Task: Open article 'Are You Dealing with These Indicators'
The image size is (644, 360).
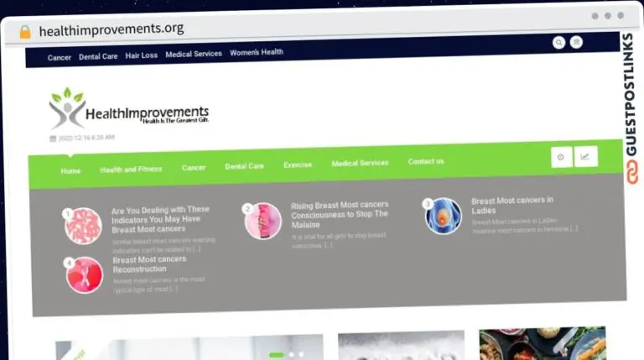Action: pos(160,220)
